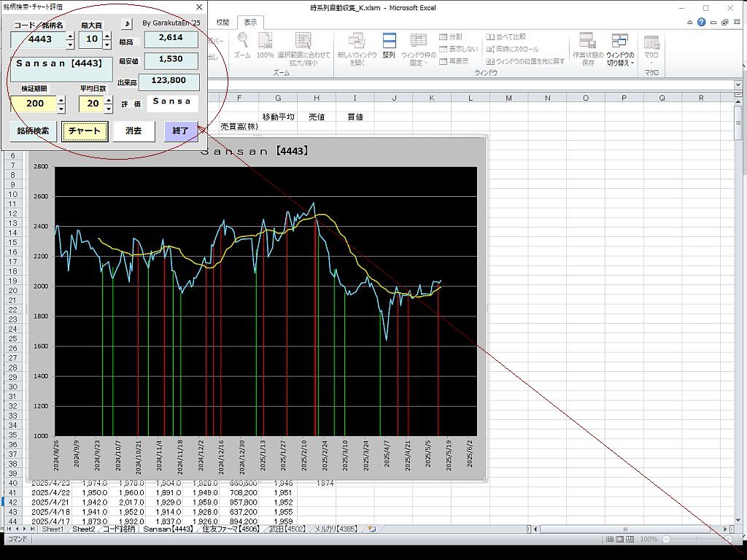Click the 平均日数 field showing 20

[x=91, y=104]
